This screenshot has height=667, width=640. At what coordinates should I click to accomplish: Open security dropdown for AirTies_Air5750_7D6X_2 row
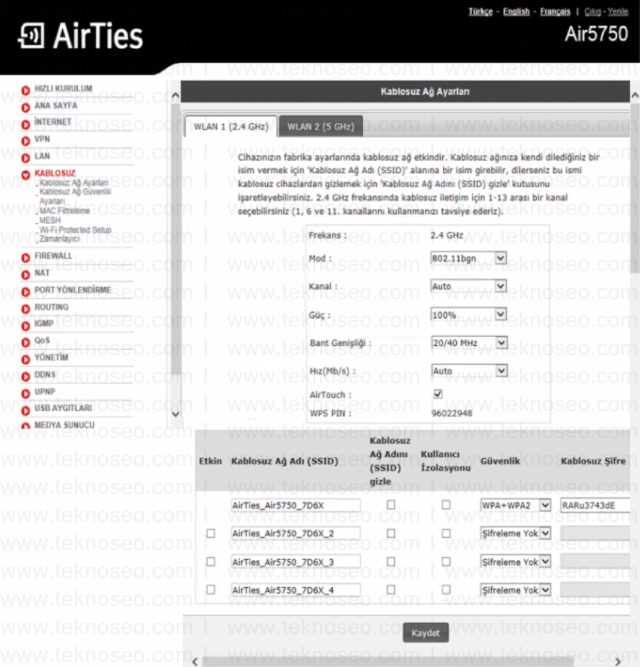click(x=515, y=533)
